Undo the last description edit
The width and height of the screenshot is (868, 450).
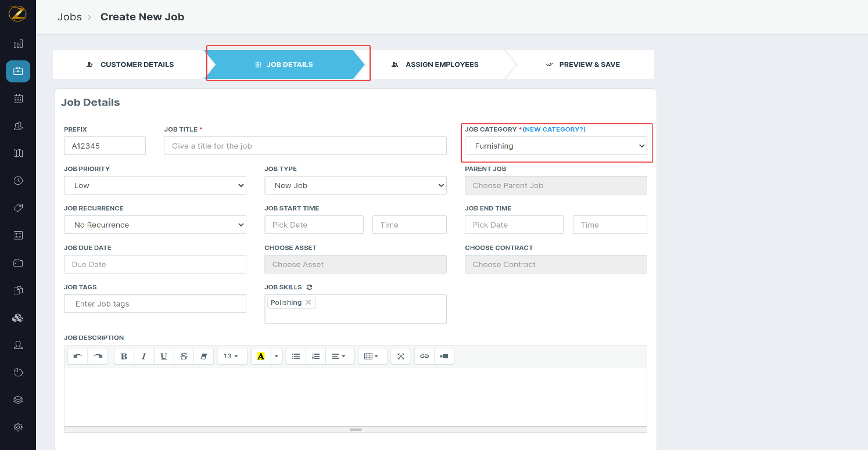coord(78,357)
